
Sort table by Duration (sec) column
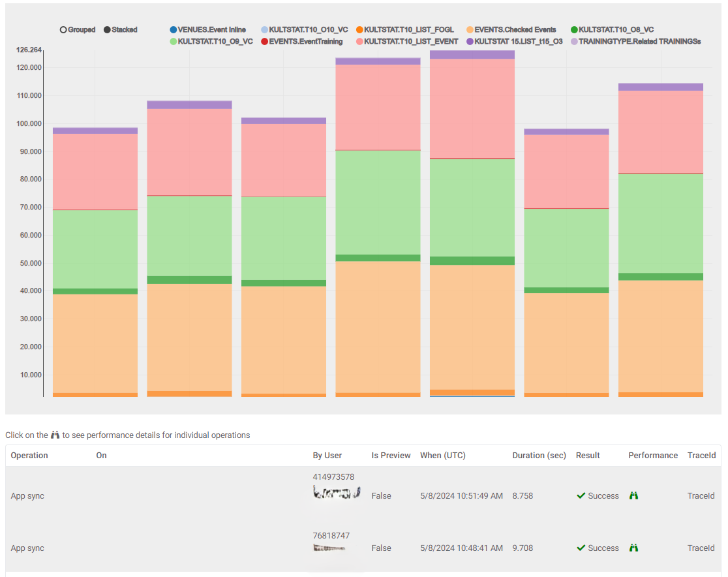[539, 456]
